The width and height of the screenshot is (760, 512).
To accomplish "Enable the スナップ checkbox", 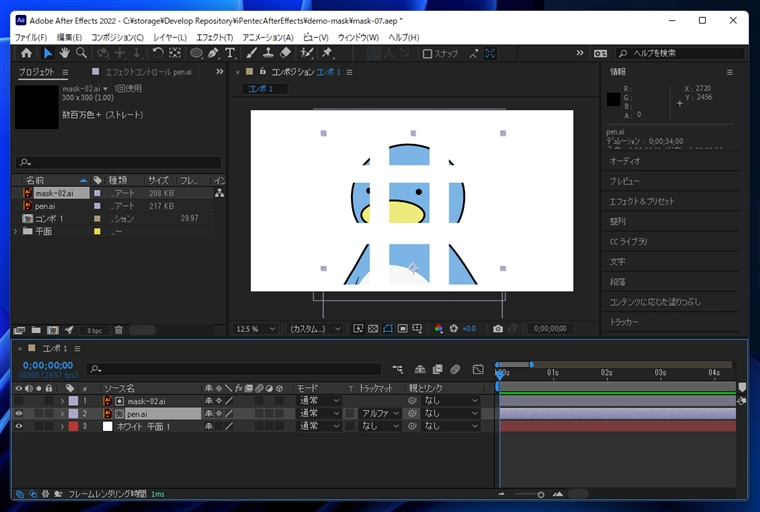I will [x=428, y=54].
